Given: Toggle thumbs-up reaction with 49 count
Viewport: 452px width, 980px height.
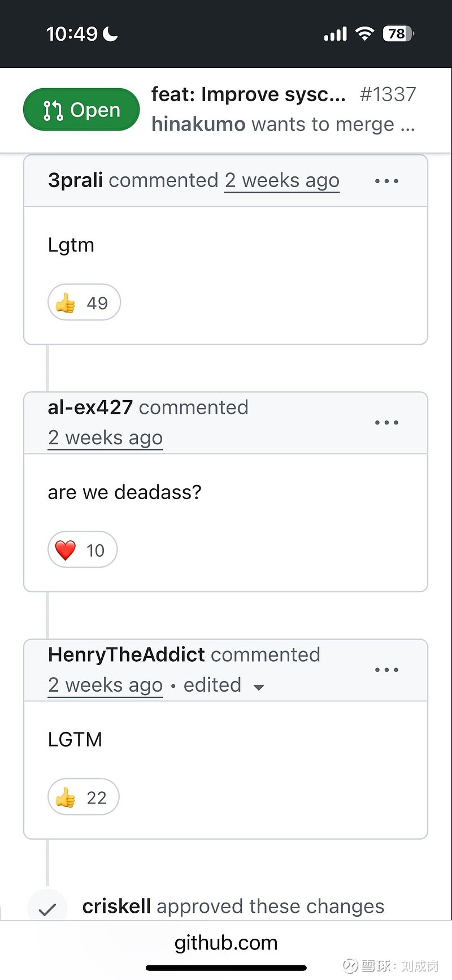Looking at the screenshot, I should point(84,303).
